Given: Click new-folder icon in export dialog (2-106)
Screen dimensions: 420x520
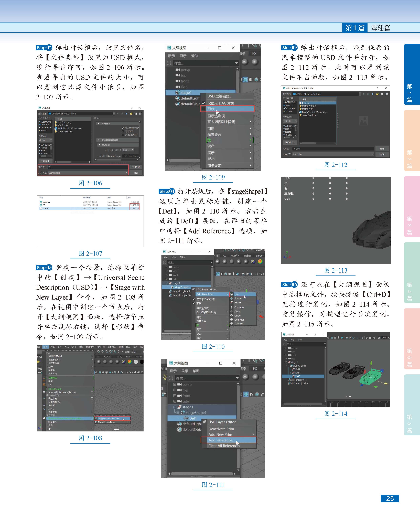Looking at the screenshot, I should (x=131, y=113).
